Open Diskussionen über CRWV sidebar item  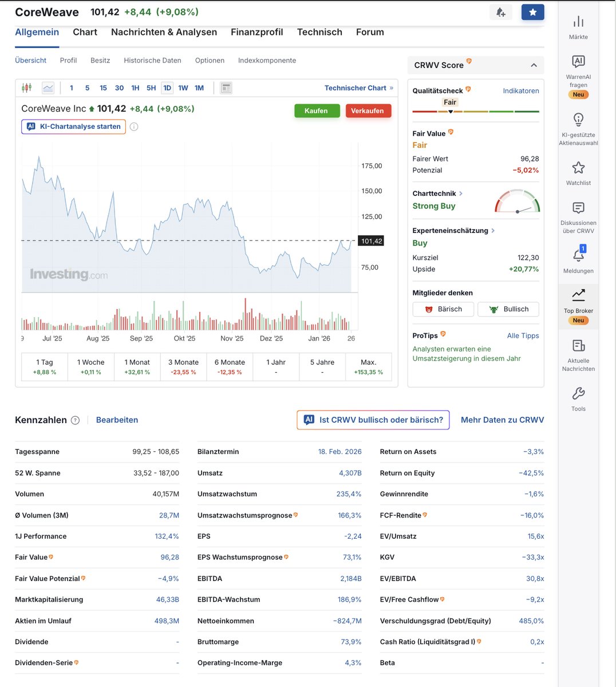click(x=578, y=218)
